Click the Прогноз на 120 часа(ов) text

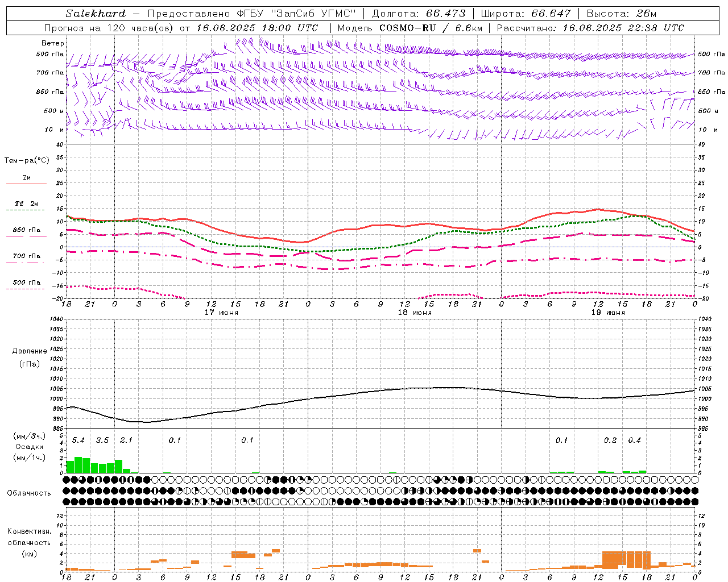point(109,28)
